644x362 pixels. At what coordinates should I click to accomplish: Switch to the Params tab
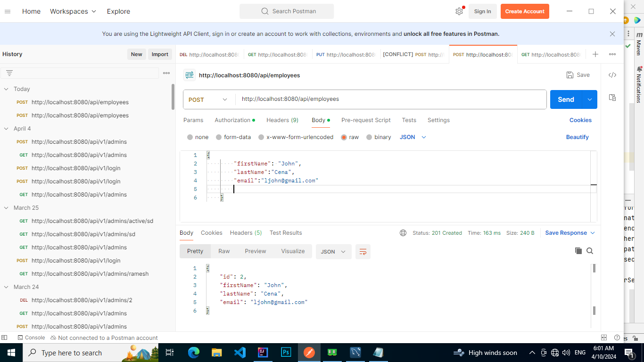coord(193,120)
